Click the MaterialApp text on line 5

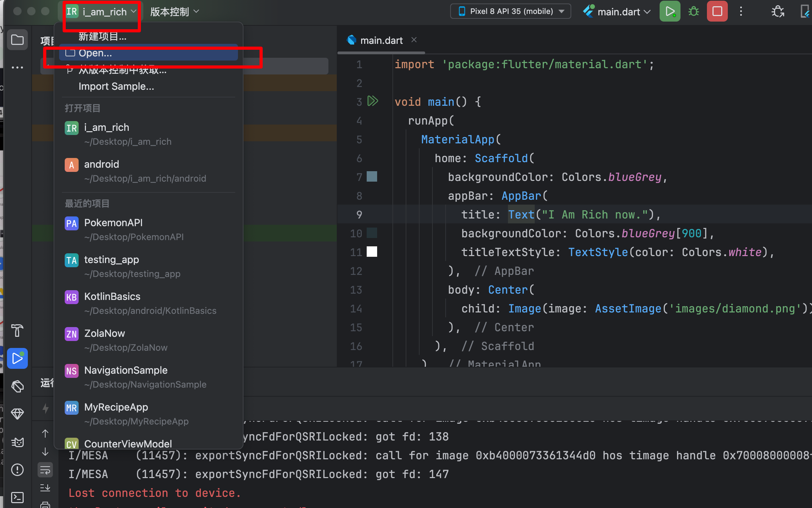click(458, 140)
